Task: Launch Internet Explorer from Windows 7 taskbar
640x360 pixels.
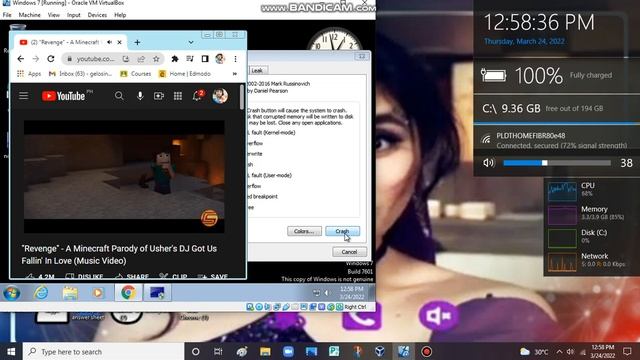Action: point(41,293)
